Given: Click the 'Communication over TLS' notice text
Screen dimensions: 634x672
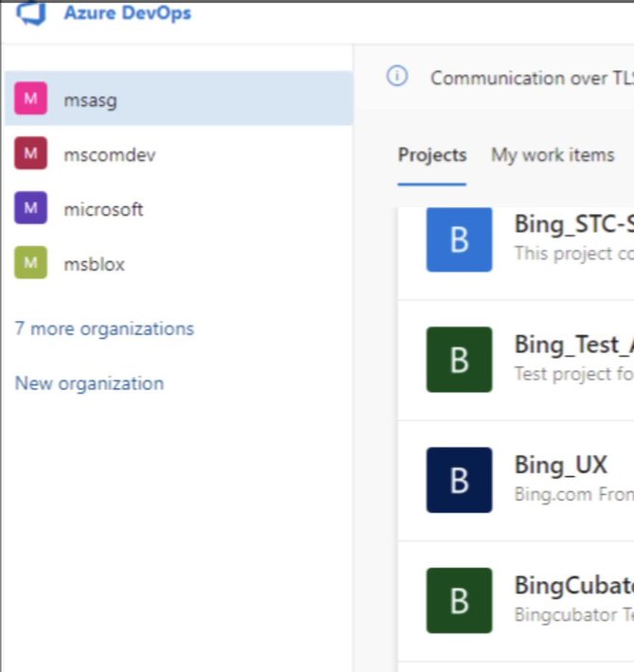Looking at the screenshot, I should tap(532, 79).
